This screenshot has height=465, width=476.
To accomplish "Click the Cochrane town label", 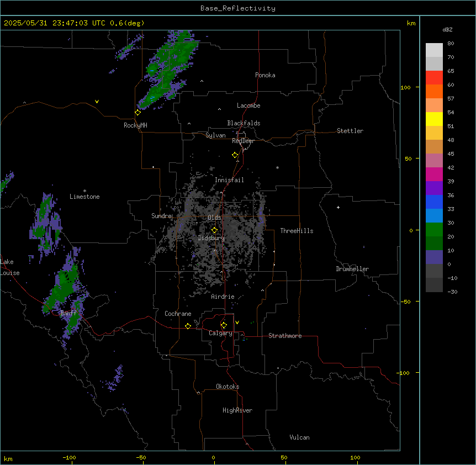I will [178, 314].
